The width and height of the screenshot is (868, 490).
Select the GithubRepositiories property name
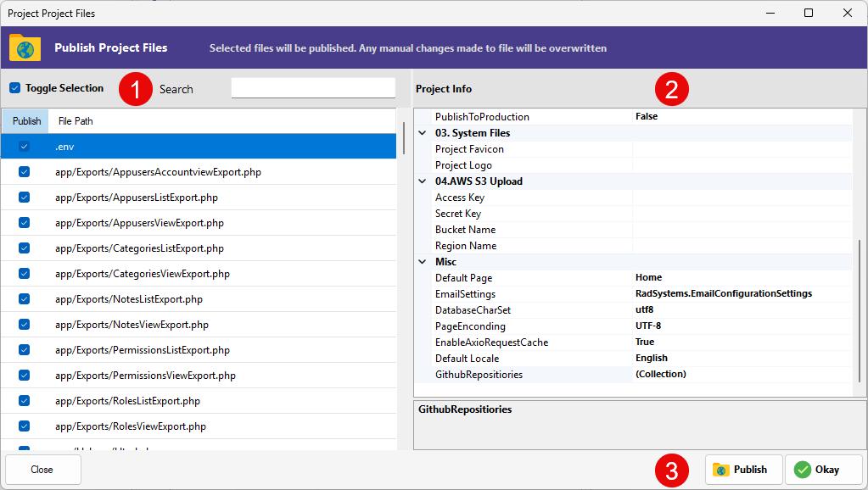[x=479, y=375]
